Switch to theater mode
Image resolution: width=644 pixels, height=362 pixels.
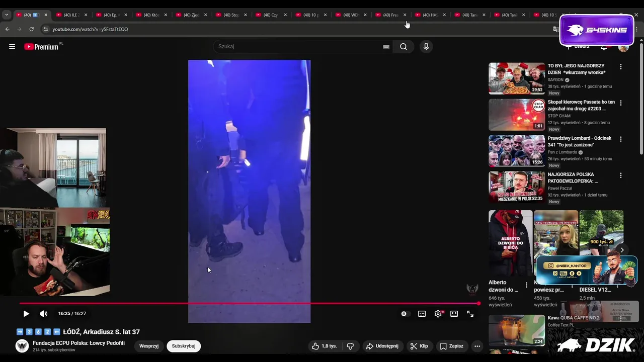pos(454,314)
